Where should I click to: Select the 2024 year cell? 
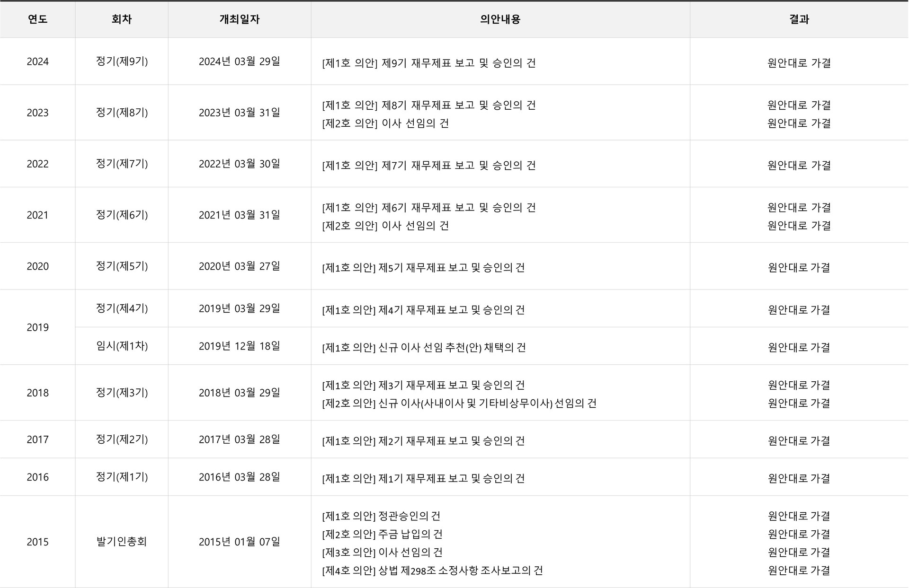(37, 61)
